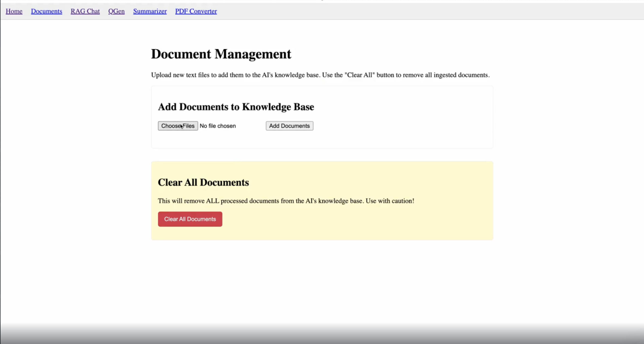Go to the Home page link
644x344 pixels.
[x=14, y=11]
